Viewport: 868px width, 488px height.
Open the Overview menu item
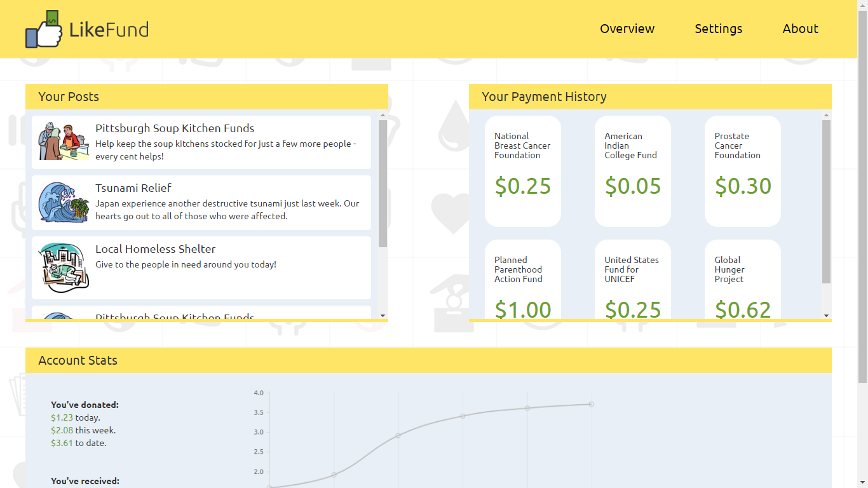click(627, 29)
